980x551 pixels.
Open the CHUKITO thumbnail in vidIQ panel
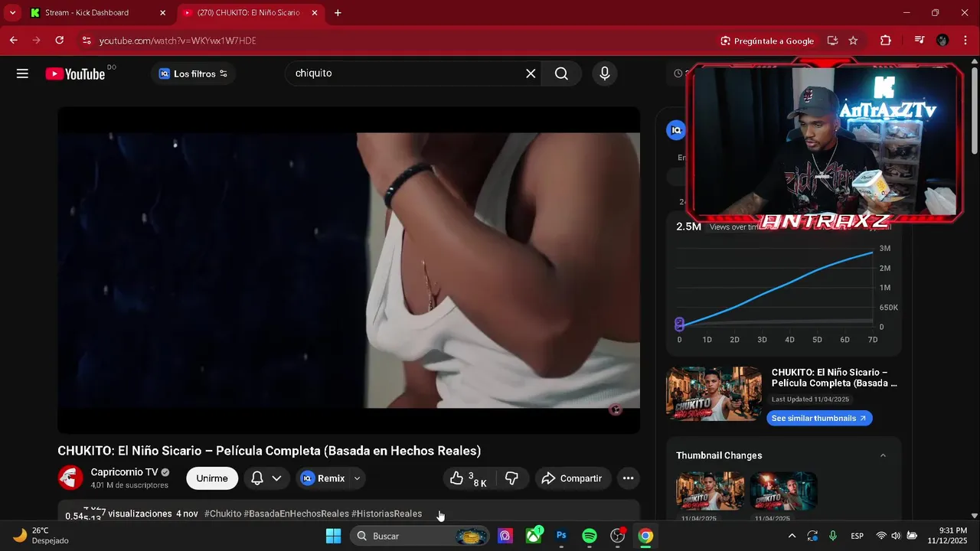tap(714, 393)
